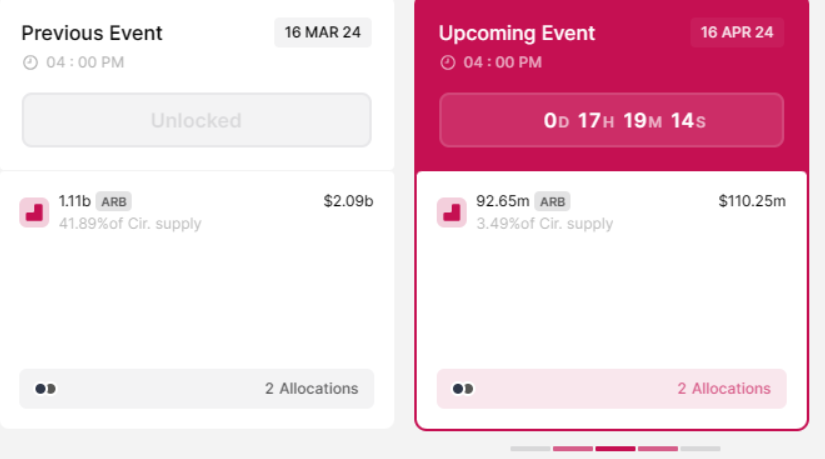This screenshot has height=459, width=825.
Task: Expand 2 Allocations in Previous Event card
Action: pyautogui.click(x=197, y=389)
